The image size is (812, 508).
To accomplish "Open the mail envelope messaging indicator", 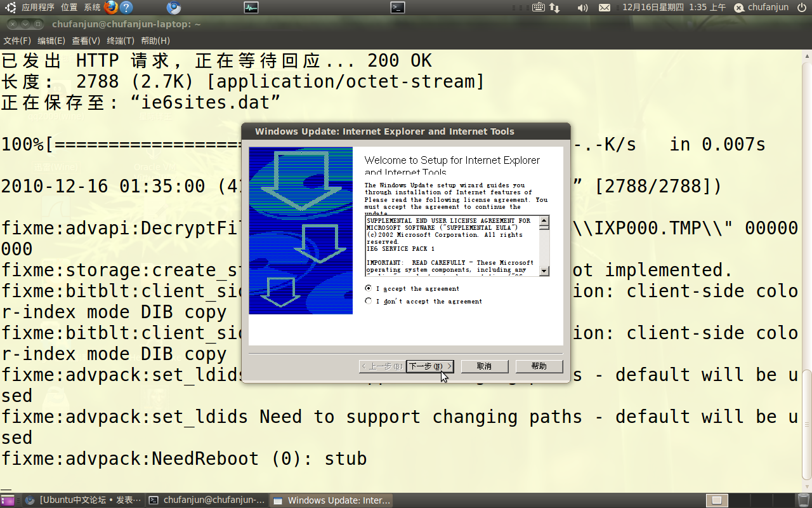I will 605,8.
